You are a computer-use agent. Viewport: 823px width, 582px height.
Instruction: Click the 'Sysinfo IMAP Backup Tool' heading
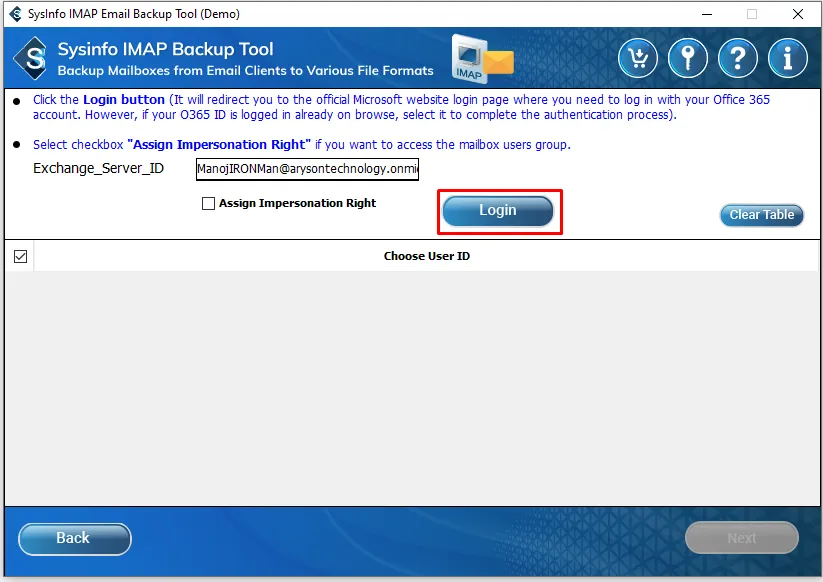[x=165, y=49]
